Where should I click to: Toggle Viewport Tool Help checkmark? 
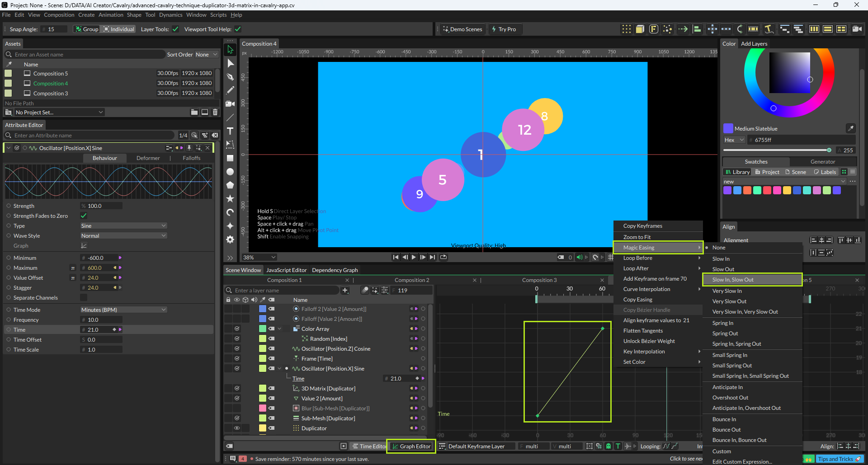click(x=238, y=29)
